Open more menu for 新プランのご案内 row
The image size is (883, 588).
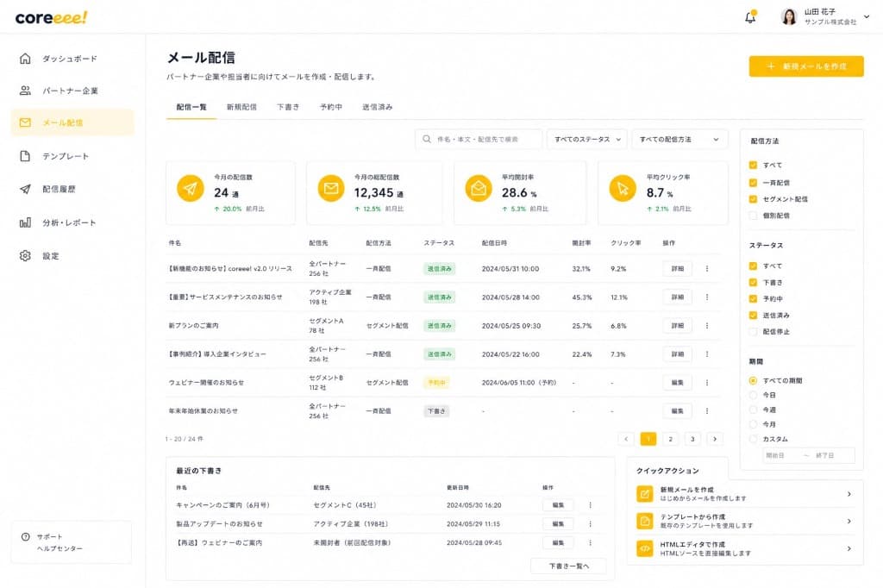[707, 326]
